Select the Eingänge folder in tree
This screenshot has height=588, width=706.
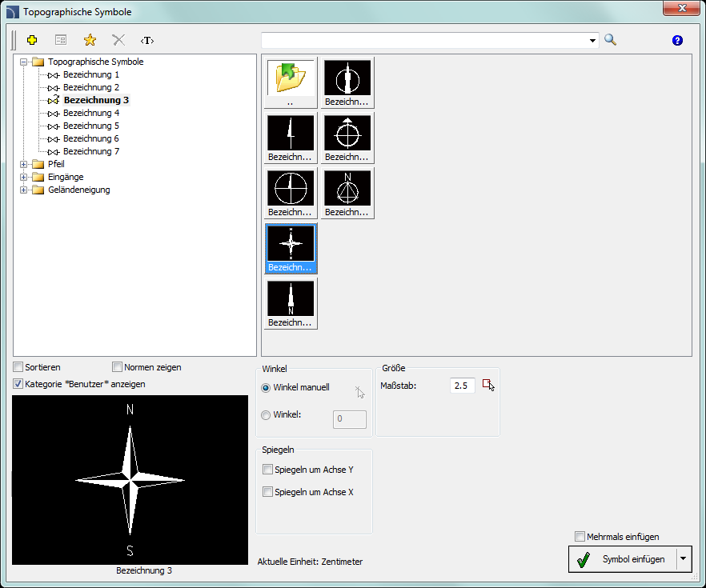(65, 177)
